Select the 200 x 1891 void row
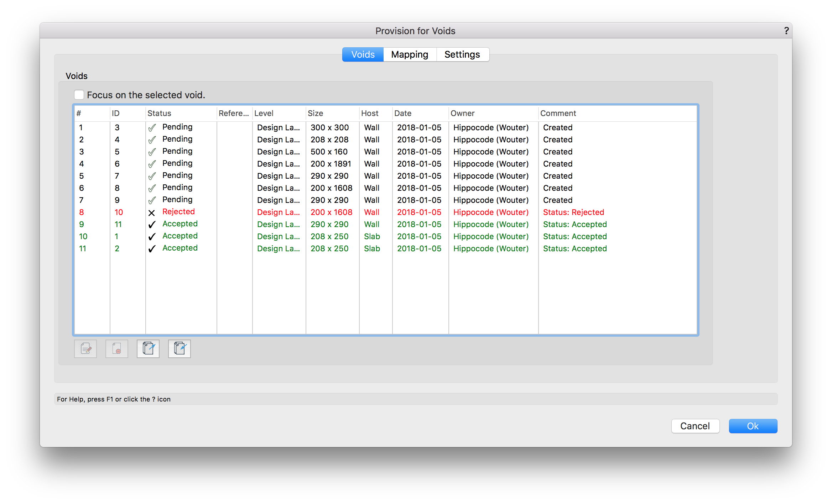This screenshot has height=504, width=832. [331, 164]
